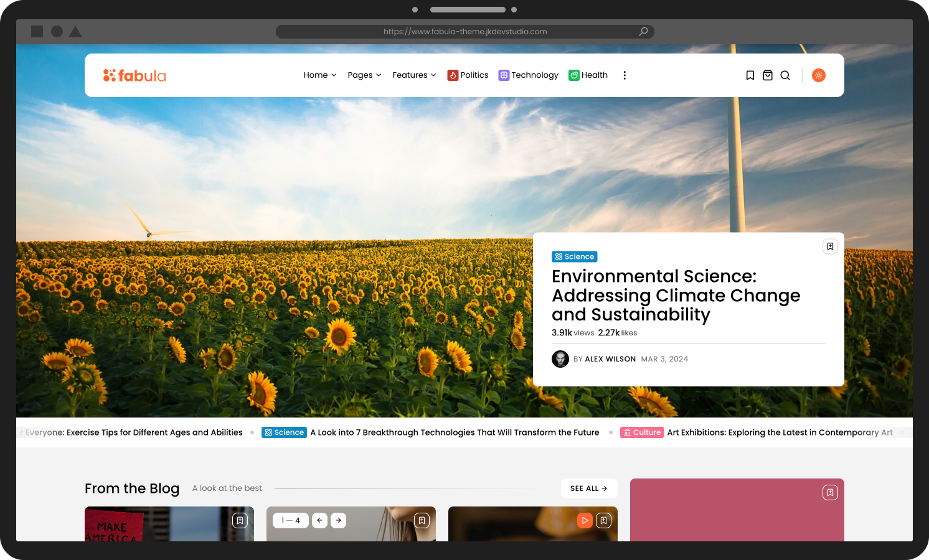Open author Alex Wilson link

[610, 359]
